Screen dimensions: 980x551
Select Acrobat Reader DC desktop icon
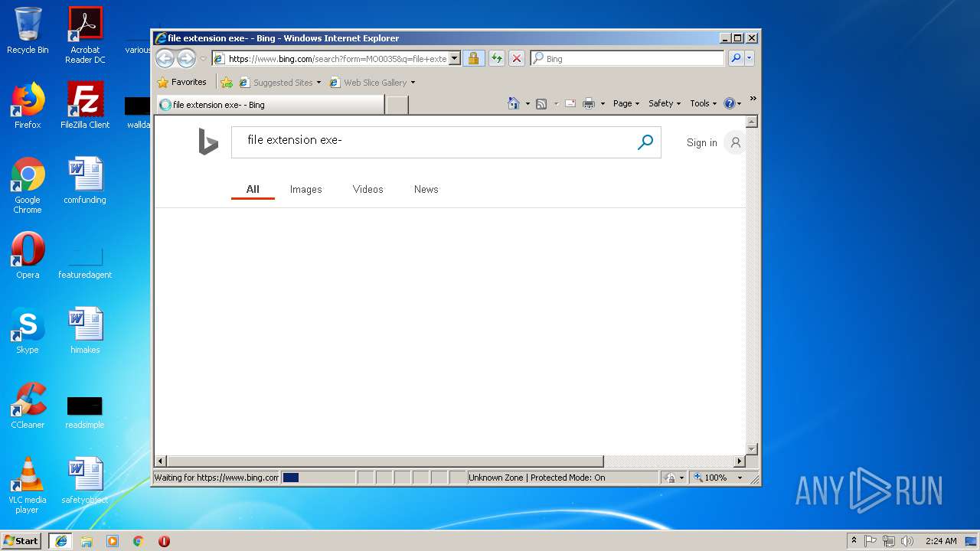85,35
